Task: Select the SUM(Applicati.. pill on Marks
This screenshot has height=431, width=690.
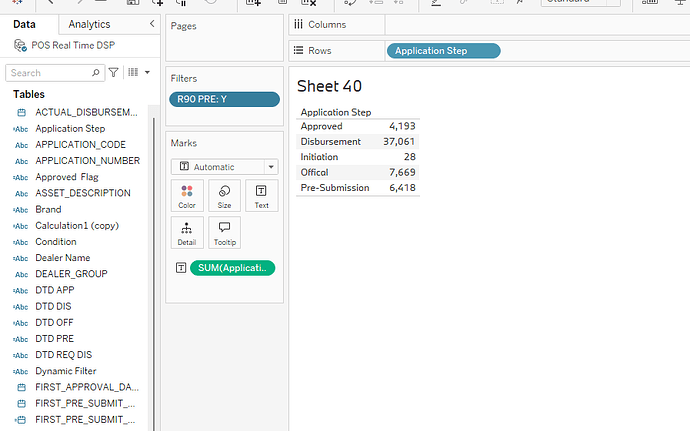Action: coord(232,268)
